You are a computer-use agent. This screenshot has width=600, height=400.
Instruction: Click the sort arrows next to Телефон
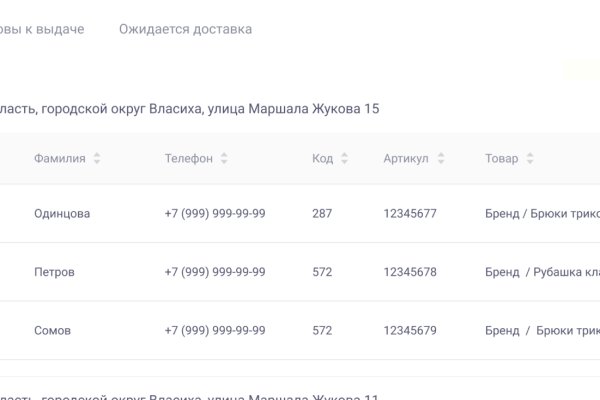[224, 158]
